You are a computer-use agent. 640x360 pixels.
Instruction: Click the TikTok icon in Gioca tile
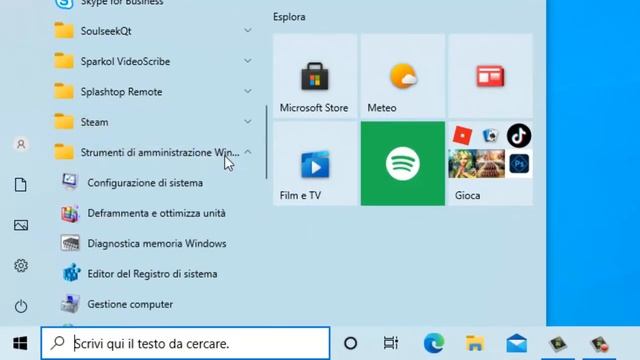pyautogui.click(x=519, y=136)
